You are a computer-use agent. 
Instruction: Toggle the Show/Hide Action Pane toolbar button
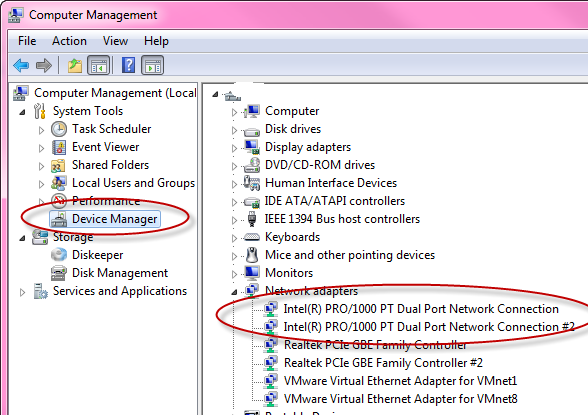point(153,66)
